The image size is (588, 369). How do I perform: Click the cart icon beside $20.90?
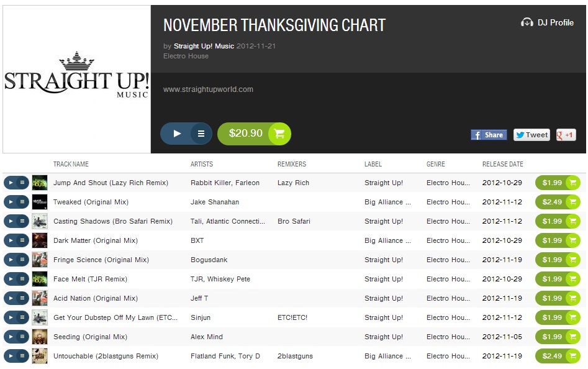[279, 134]
